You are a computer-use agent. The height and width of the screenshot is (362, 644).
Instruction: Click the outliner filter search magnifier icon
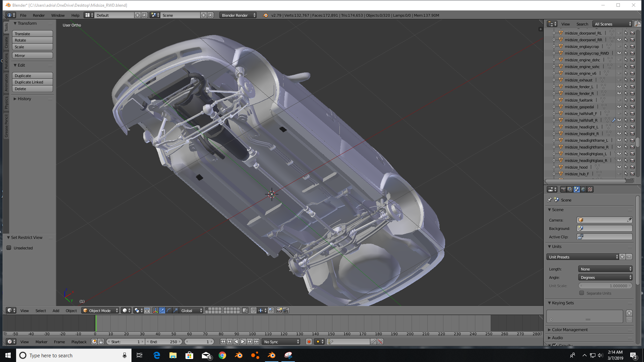tap(637, 24)
